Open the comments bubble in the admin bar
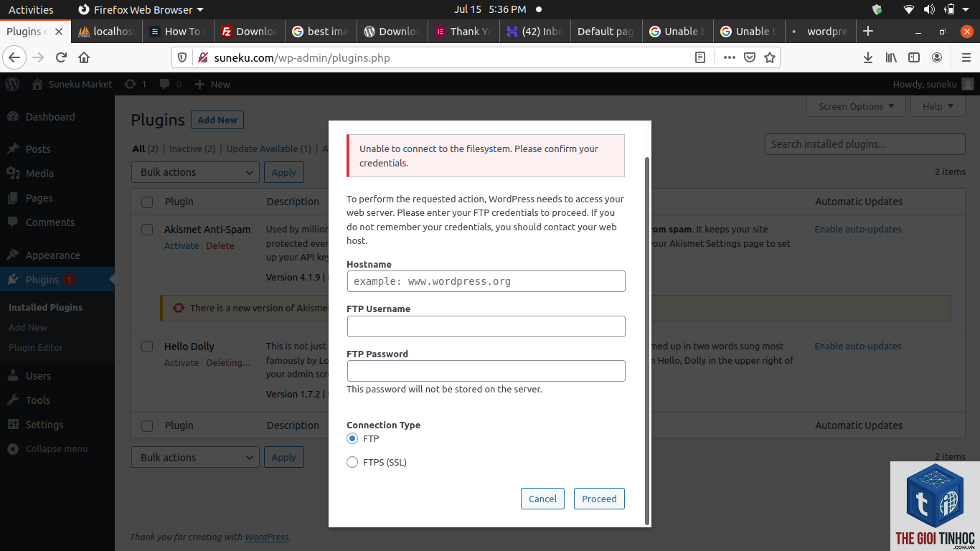The image size is (980, 551). (171, 84)
